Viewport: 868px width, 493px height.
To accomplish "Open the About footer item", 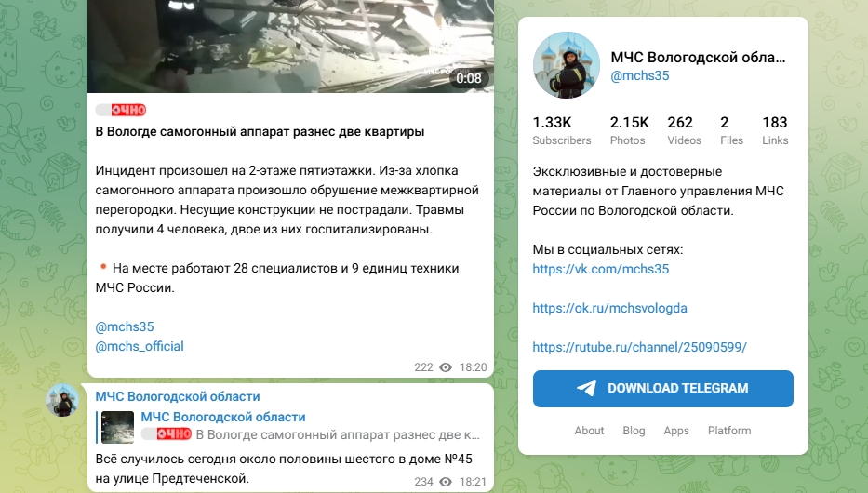I will coord(589,431).
